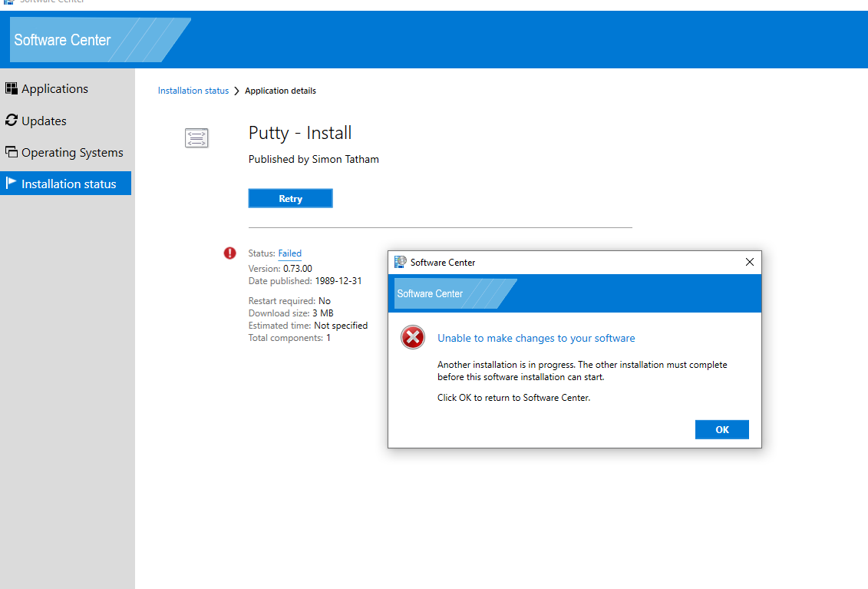Select the Installation status section
This screenshot has width=868, height=589.
click(x=66, y=184)
